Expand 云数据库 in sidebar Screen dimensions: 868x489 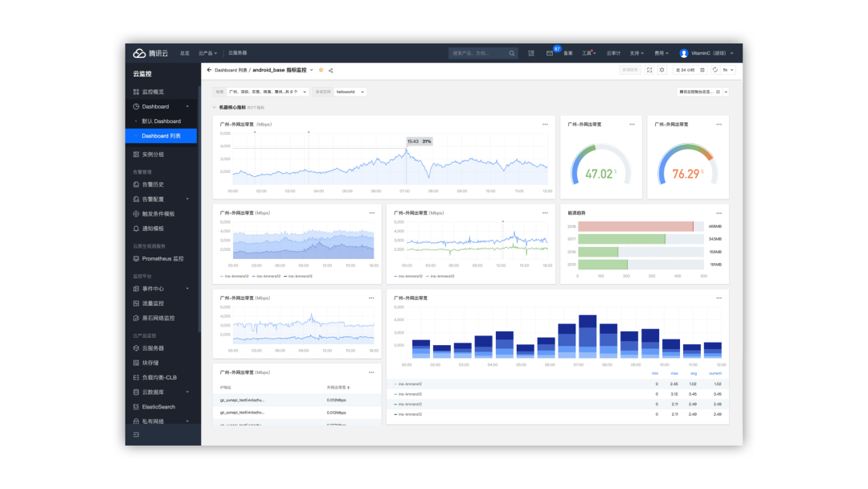[x=187, y=392]
